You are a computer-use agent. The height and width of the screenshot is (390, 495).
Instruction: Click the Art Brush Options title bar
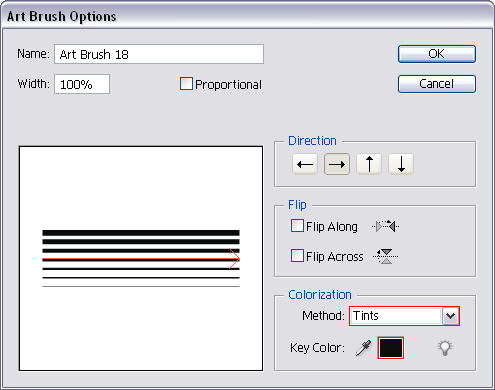[x=247, y=16]
